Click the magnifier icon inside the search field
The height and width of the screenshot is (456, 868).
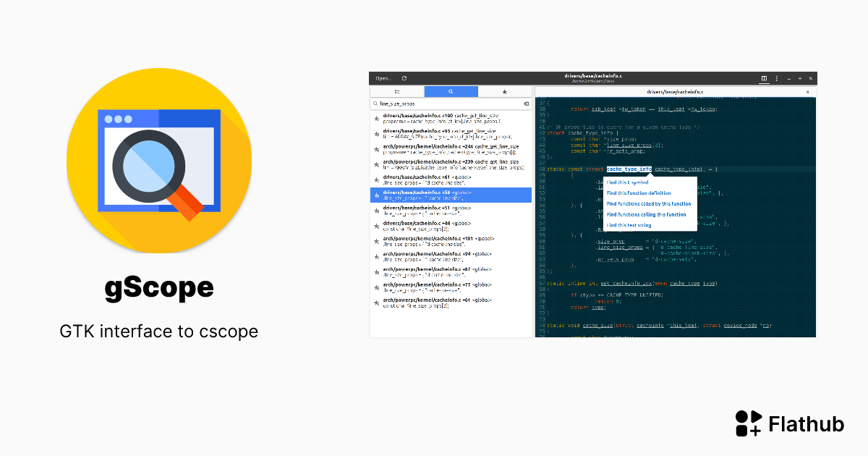point(375,104)
